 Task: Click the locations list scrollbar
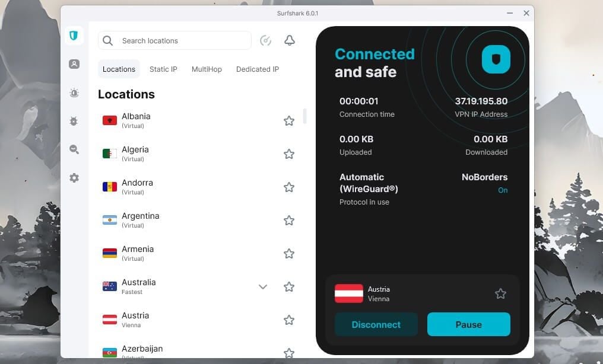[304, 116]
